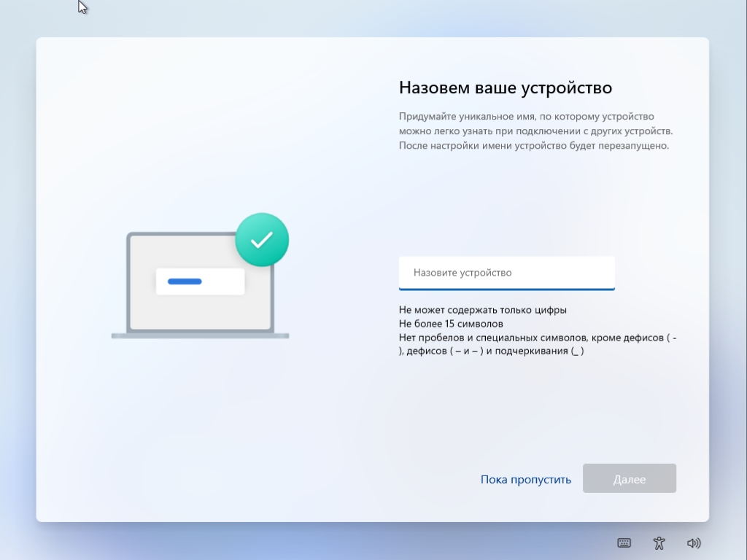Click the blue underline of name field
Viewport: 747px width, 560px height.
click(x=507, y=289)
